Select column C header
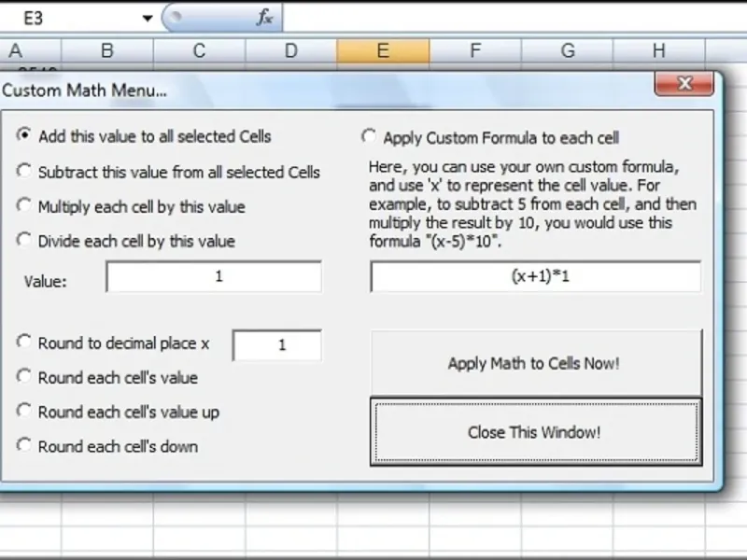 pyautogui.click(x=199, y=51)
